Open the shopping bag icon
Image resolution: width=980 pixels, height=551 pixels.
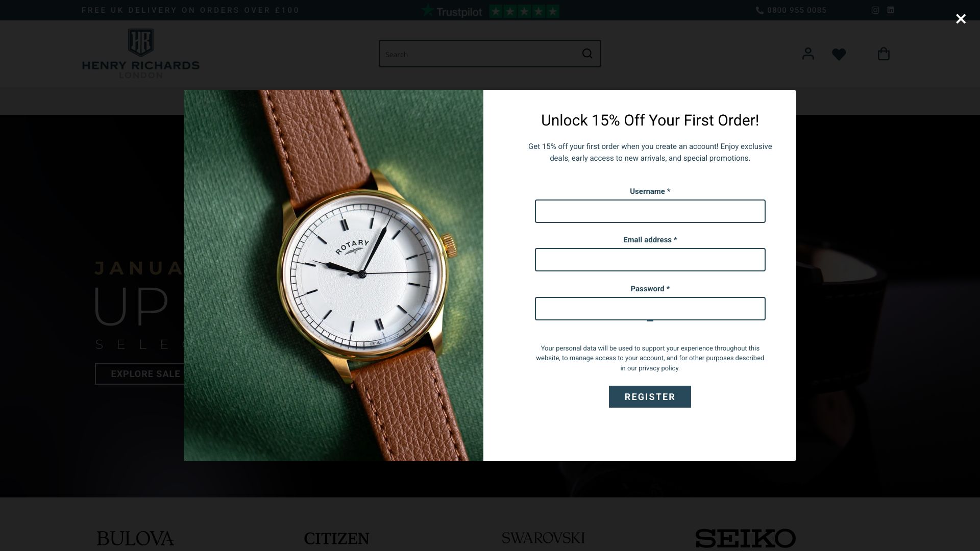[x=884, y=54]
